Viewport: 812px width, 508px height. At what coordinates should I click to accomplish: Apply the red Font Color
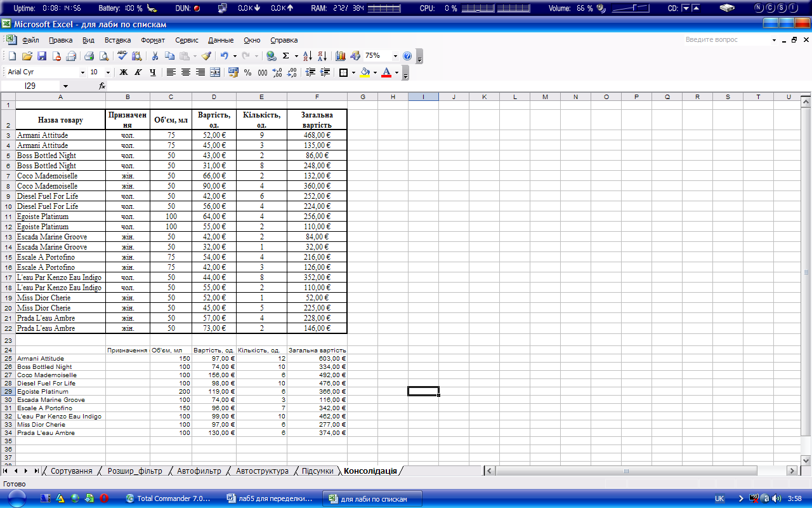coord(386,72)
